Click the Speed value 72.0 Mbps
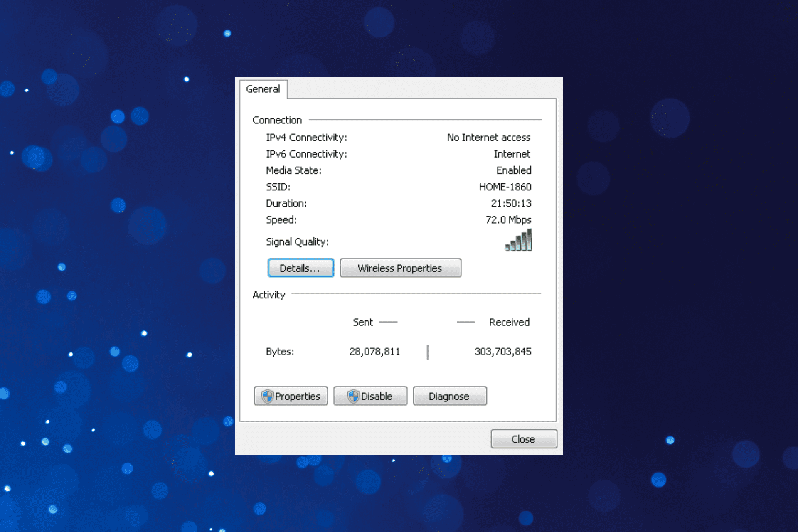 click(x=508, y=220)
